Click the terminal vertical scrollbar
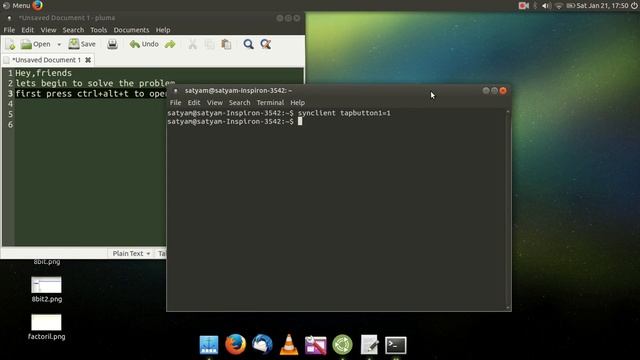This screenshot has height=360, width=640. (508, 209)
